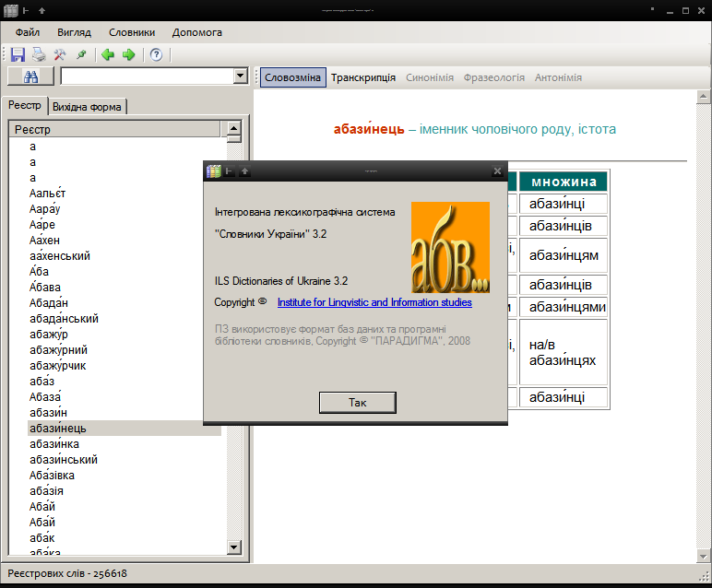The width and height of the screenshot is (712, 588).
Task: Open the Допомога menu
Action: [x=197, y=32]
